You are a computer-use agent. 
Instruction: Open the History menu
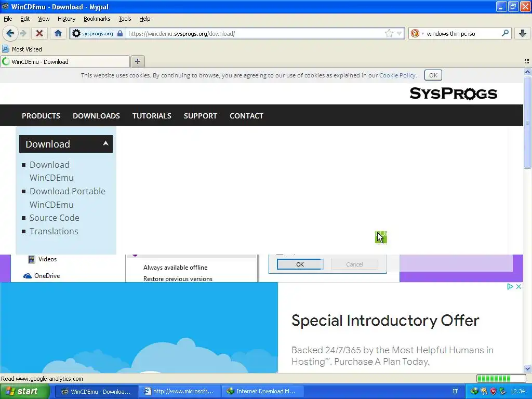click(66, 19)
